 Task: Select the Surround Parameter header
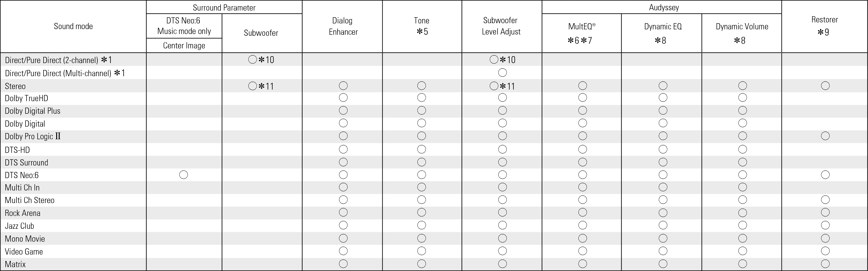pos(224,7)
